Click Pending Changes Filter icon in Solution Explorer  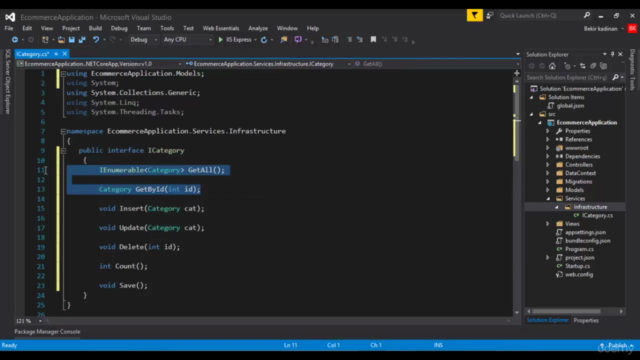[x=567, y=66]
